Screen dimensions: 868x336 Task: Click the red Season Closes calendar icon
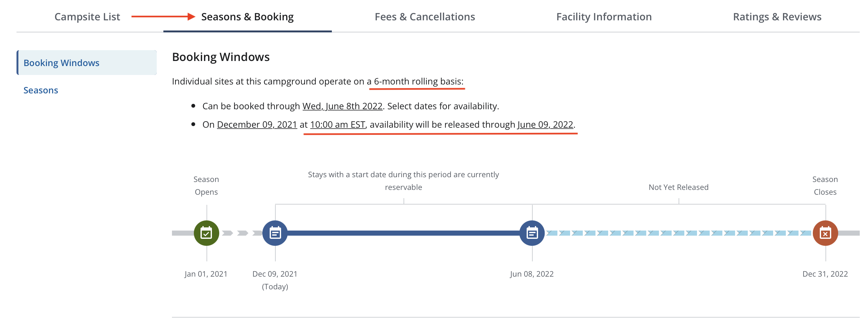tap(825, 233)
